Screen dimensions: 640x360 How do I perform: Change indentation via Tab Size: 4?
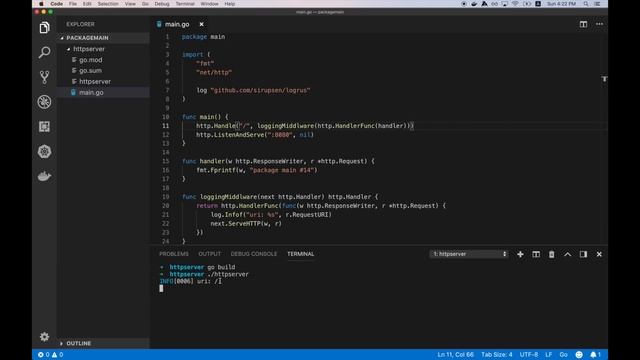(x=497, y=355)
